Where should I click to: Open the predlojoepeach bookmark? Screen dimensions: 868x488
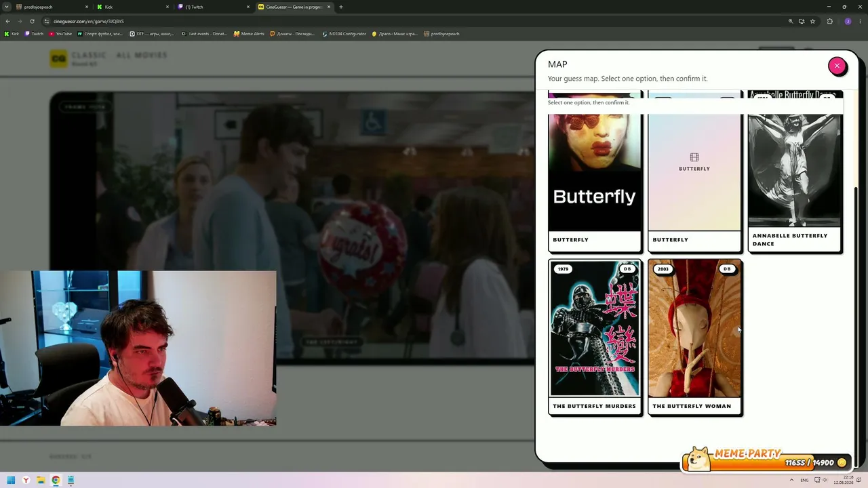pos(441,34)
